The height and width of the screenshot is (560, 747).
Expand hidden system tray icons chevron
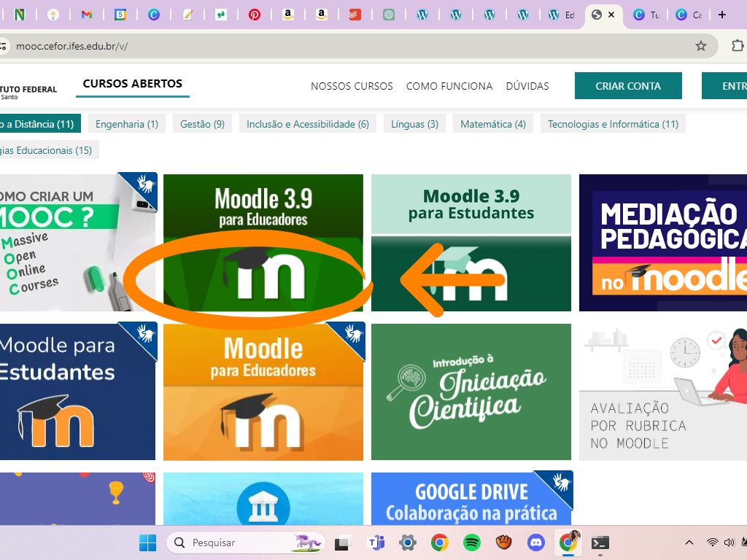[x=689, y=542]
